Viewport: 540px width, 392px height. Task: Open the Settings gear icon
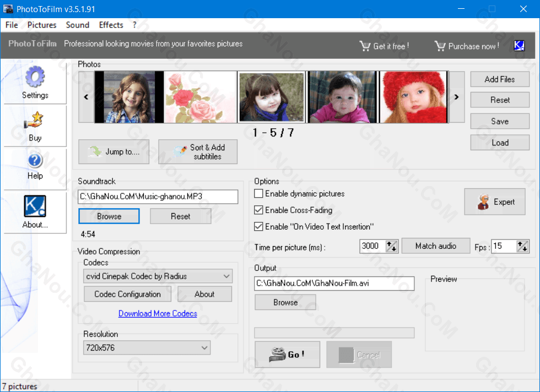tap(35, 77)
